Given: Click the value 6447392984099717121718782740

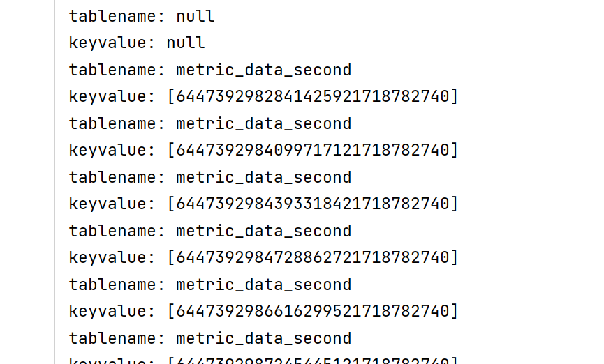Looking at the screenshot, I should tap(313, 150).
